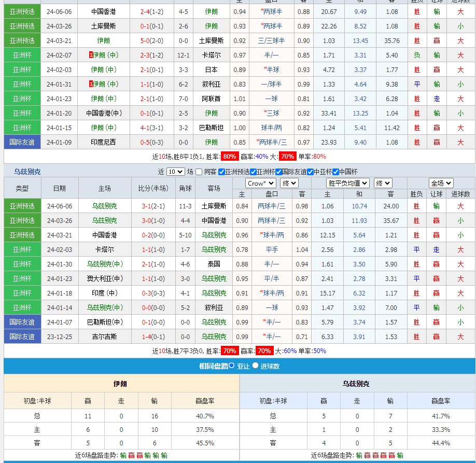Image resolution: width=476 pixels, height=463 pixels.
Task: Open the recent matches count dropdown showing 10
Action: click(175, 172)
